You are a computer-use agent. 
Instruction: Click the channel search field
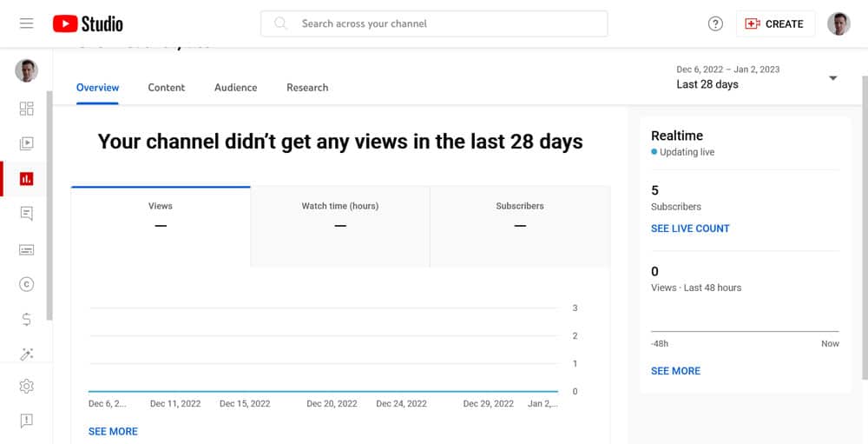[434, 23]
